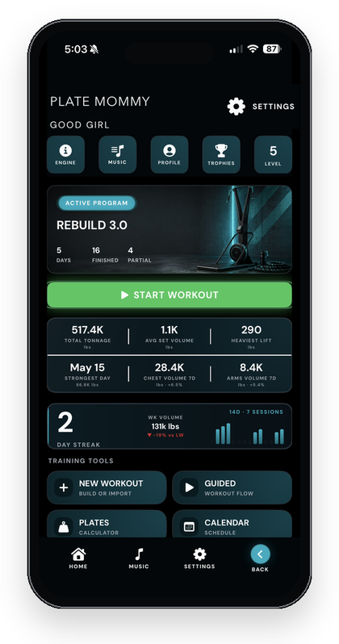Select the 28.4K chest volume 7D stat

coord(169,374)
